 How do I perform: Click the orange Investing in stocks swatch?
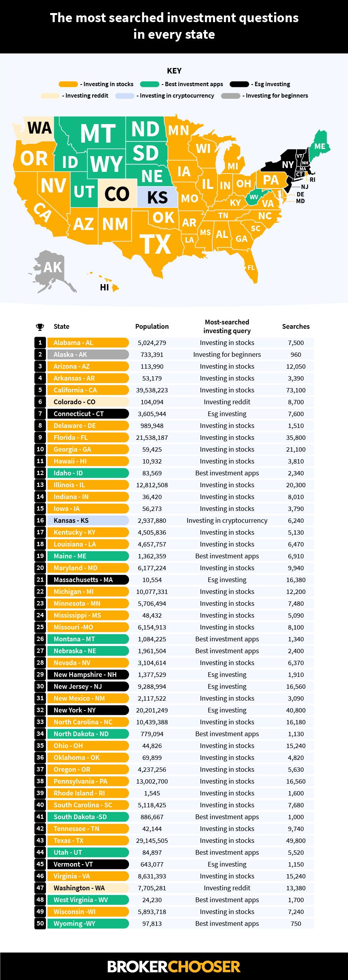(68, 84)
